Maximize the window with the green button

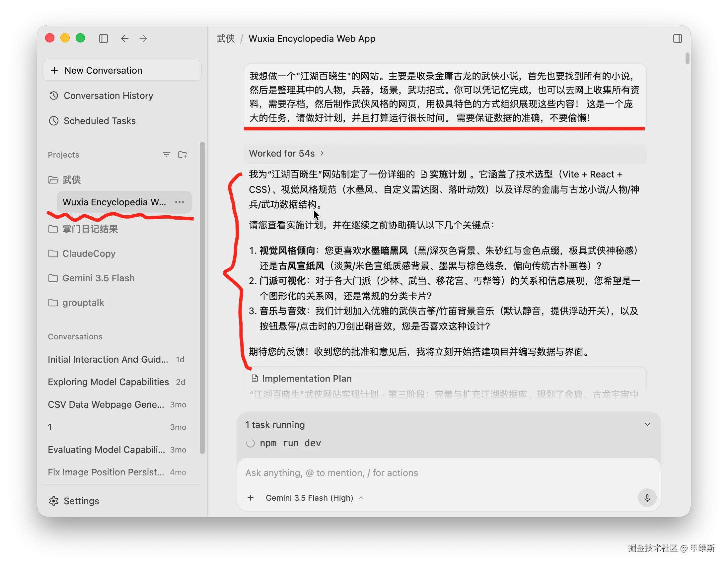[80, 38]
